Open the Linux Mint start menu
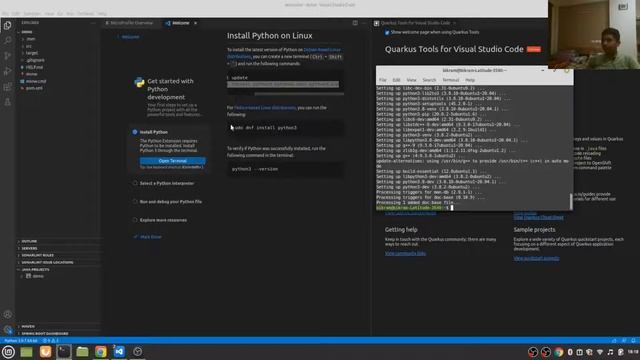 pyautogui.click(x=8, y=352)
